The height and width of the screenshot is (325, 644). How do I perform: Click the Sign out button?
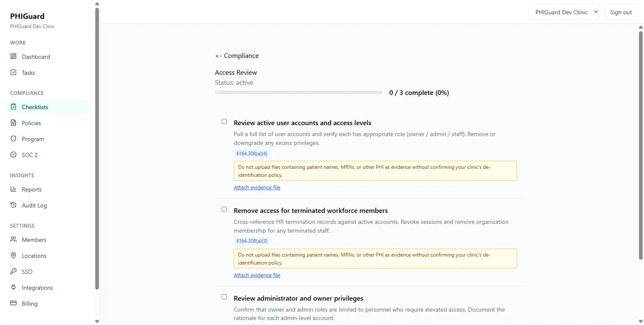pyautogui.click(x=621, y=12)
